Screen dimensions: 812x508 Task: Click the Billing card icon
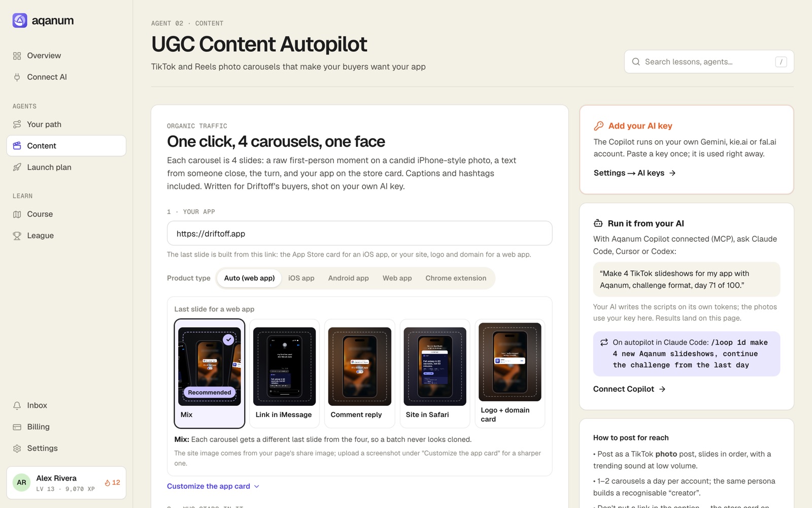[17, 427]
